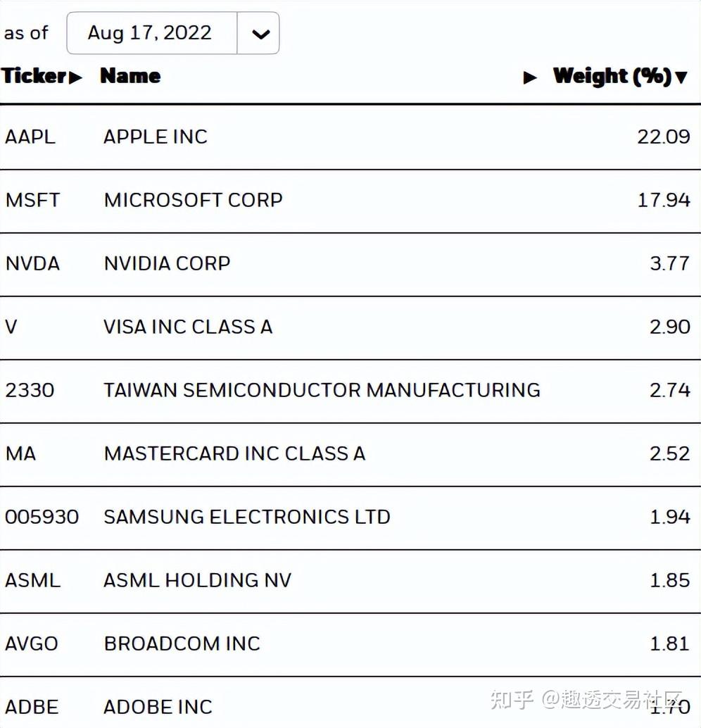Click the Weight (%) column header
The image size is (701, 728).
pyautogui.click(x=612, y=76)
